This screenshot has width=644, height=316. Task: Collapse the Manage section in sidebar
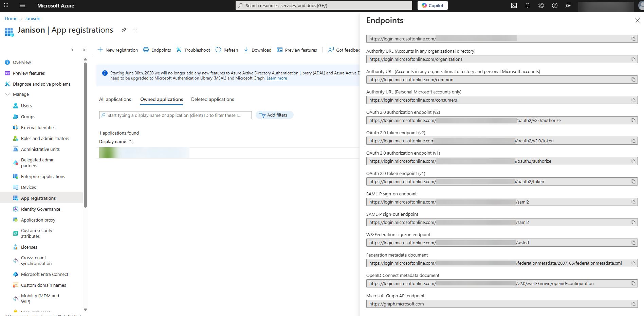(7, 94)
